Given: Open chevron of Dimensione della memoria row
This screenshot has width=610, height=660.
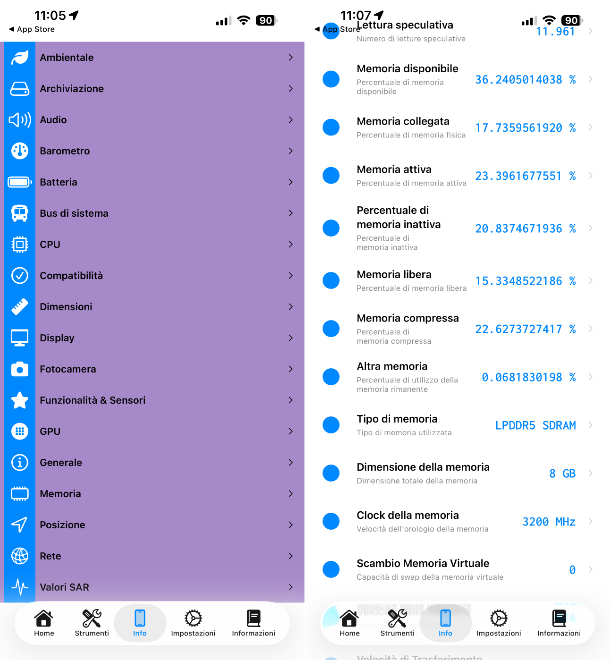Looking at the screenshot, I should point(591,473).
